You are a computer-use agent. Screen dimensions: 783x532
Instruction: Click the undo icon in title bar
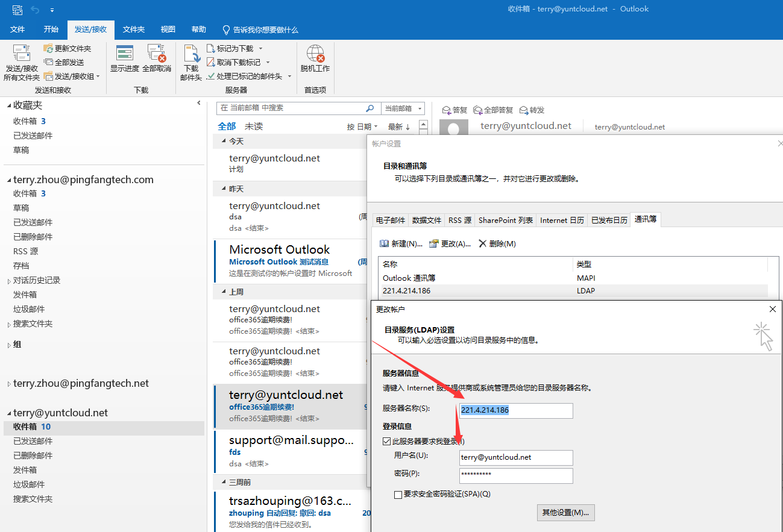pyautogui.click(x=35, y=10)
